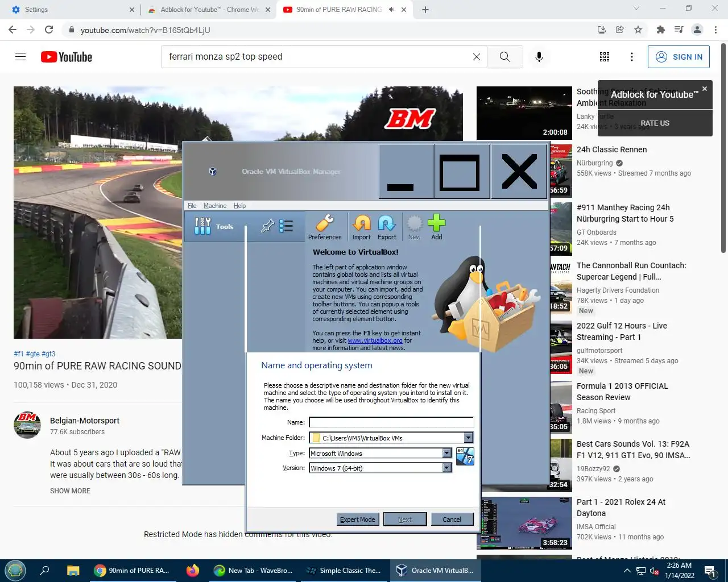Clear the YouTube search text with X
The image size is (728, 582).
point(477,57)
